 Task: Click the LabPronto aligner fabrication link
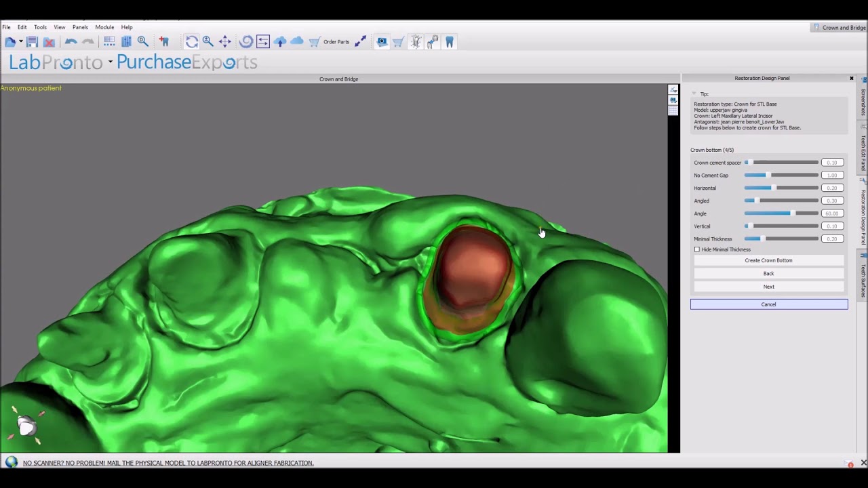tap(168, 463)
